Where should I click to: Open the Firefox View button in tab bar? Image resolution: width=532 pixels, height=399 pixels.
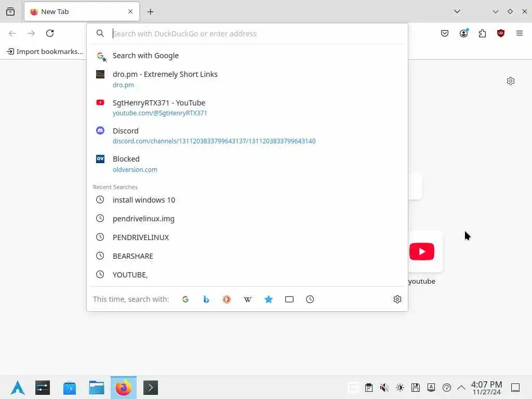(10, 11)
